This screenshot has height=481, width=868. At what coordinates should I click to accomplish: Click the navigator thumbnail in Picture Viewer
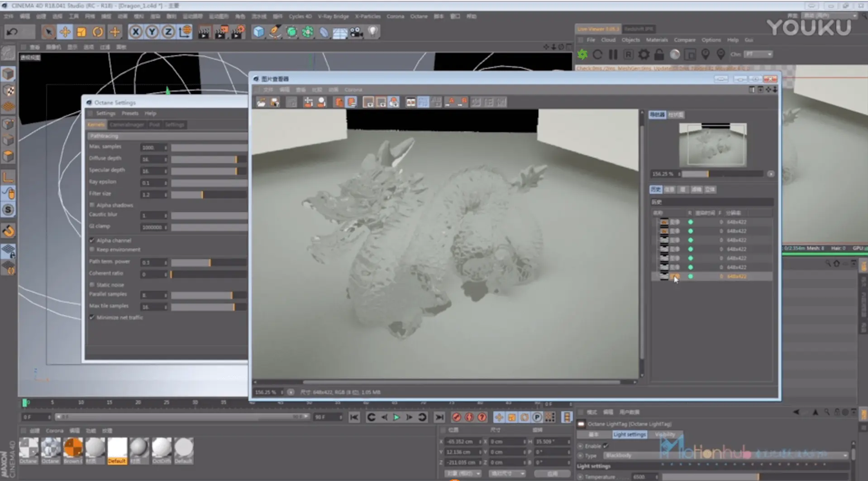click(713, 144)
